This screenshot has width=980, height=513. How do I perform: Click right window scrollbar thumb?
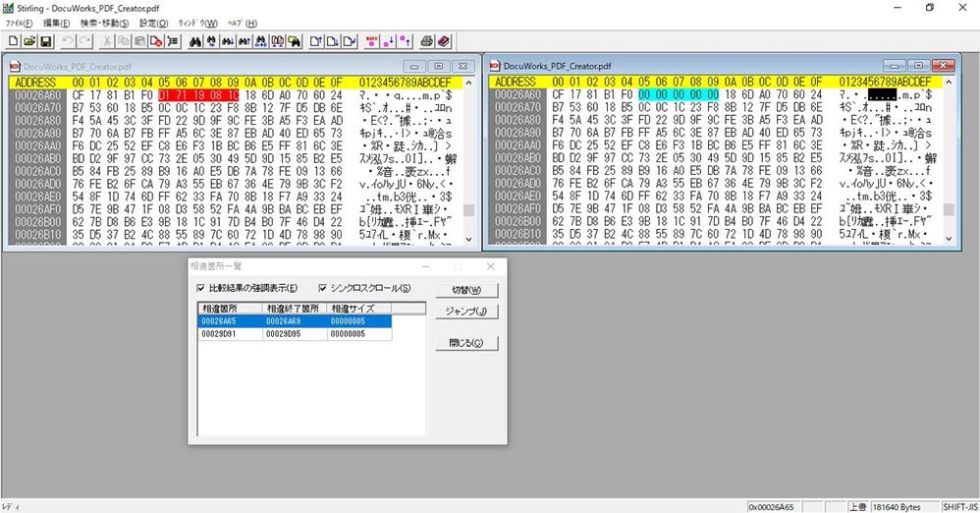coord(949,209)
